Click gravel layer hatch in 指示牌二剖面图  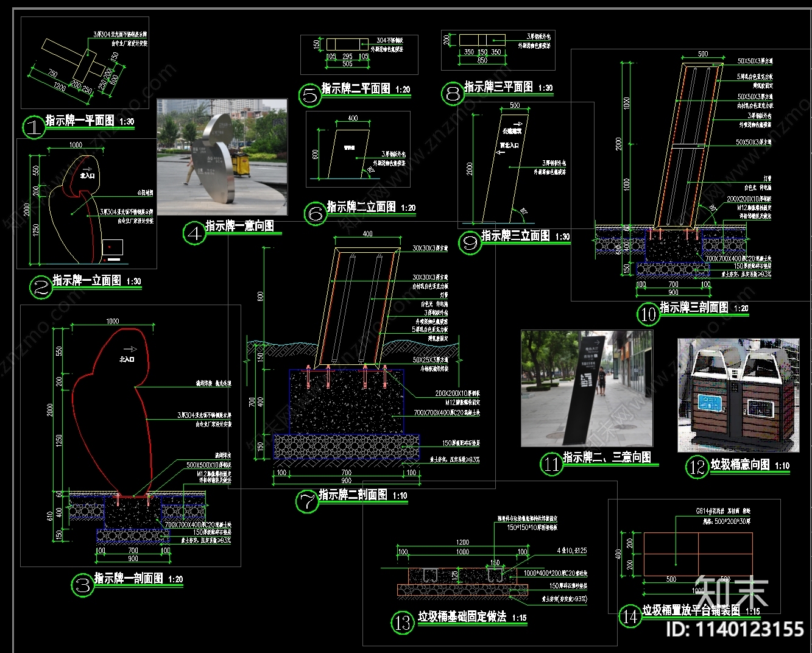click(347, 446)
